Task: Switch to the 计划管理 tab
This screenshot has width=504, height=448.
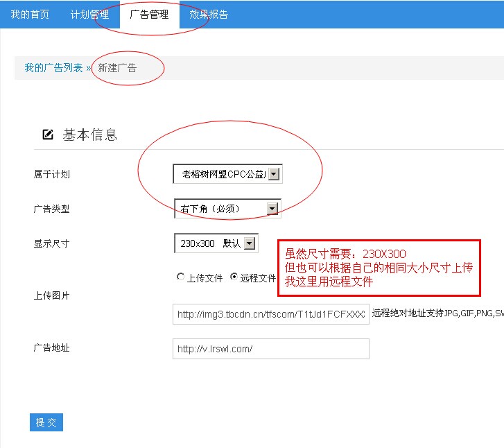Action: [x=89, y=14]
